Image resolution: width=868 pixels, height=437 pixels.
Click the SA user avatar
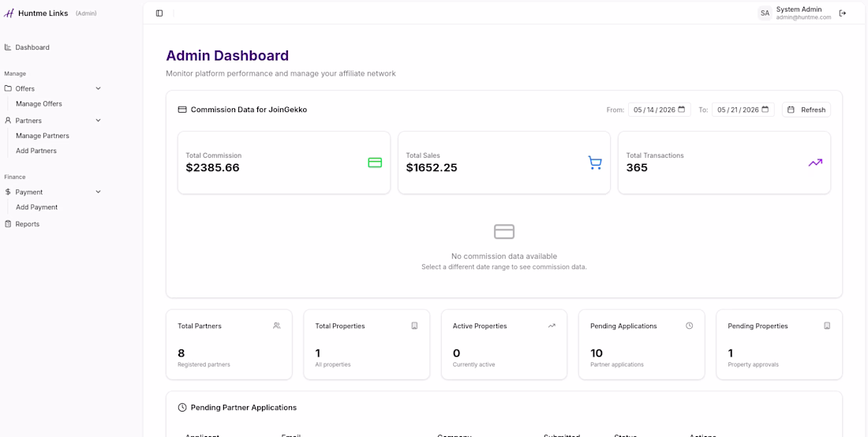pos(765,13)
